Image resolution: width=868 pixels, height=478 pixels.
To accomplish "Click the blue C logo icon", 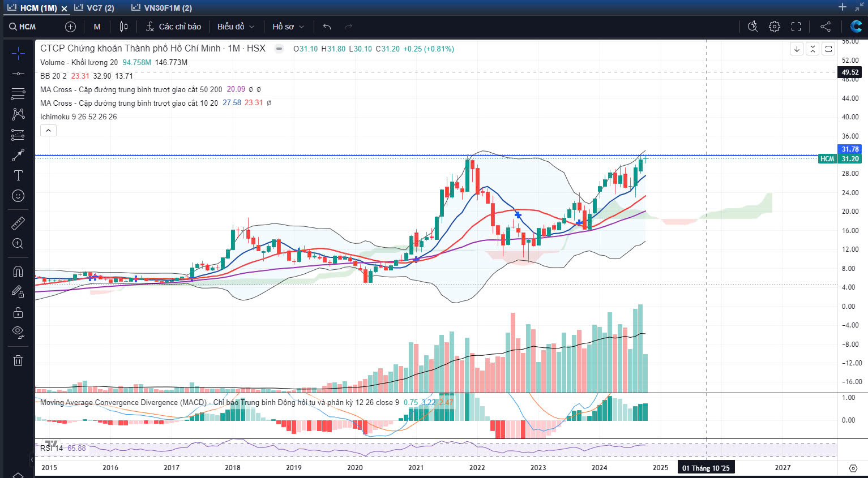I will click(x=856, y=27).
